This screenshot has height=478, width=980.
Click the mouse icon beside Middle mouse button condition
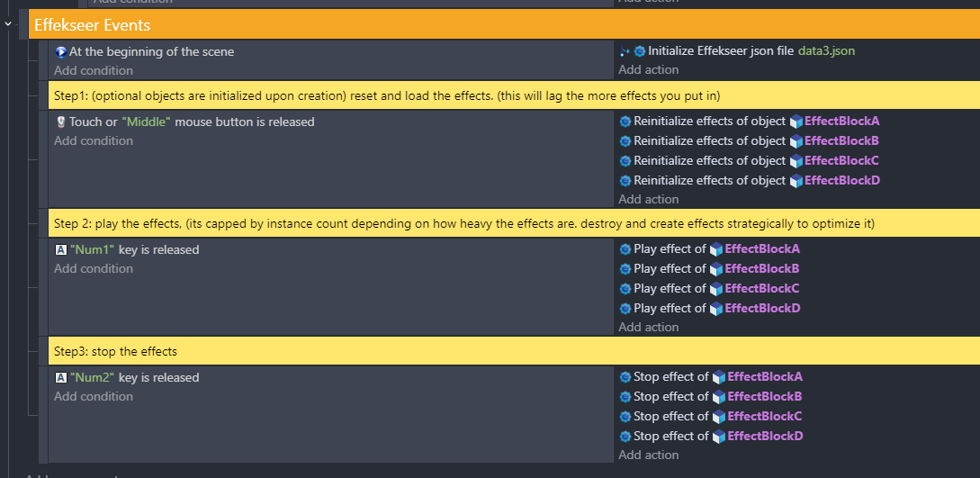60,122
